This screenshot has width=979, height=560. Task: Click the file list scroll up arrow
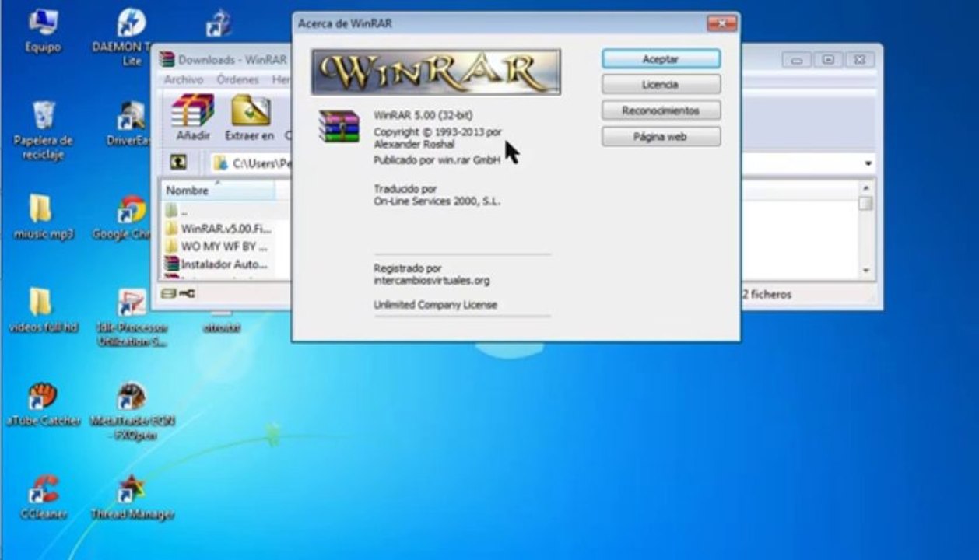(x=866, y=188)
